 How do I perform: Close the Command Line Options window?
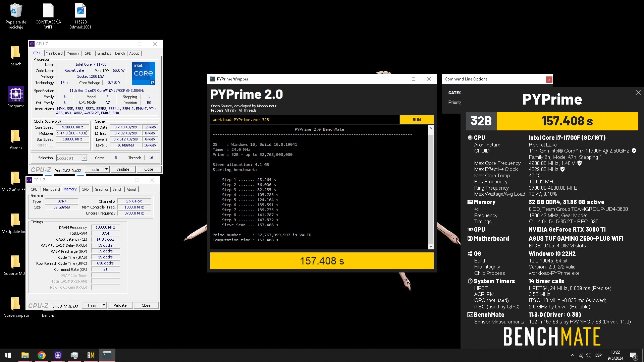[549, 79]
